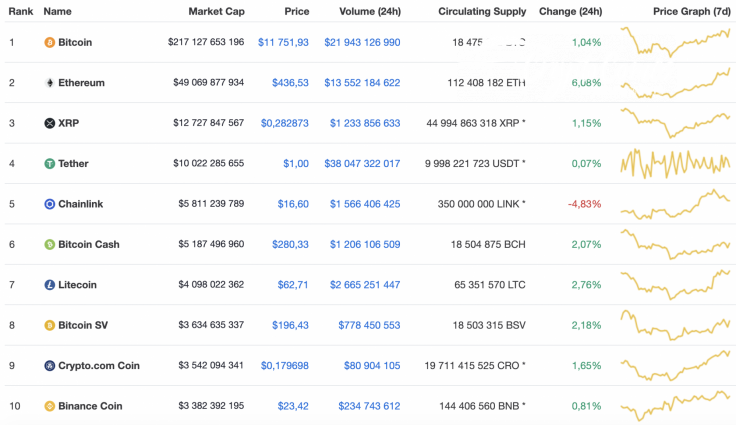Click Binance Coin price $23,42
736x425 pixels.
[293, 406]
